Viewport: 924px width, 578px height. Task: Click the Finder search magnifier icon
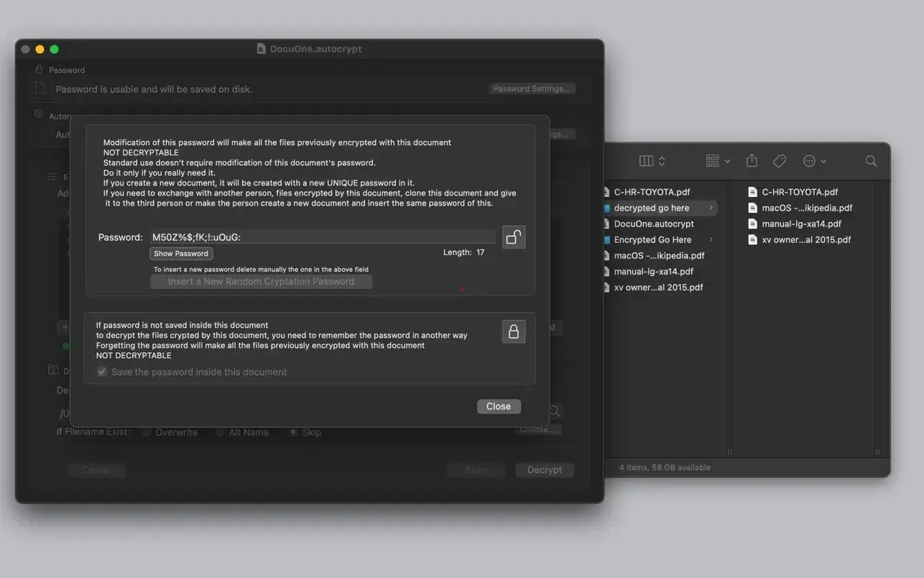871,161
